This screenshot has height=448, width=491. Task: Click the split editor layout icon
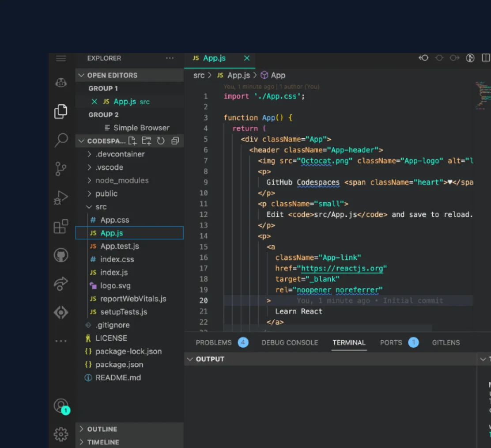(485, 58)
